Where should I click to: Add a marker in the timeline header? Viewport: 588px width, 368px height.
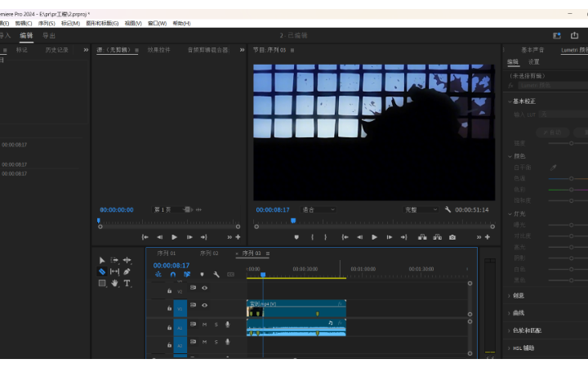[202, 275]
